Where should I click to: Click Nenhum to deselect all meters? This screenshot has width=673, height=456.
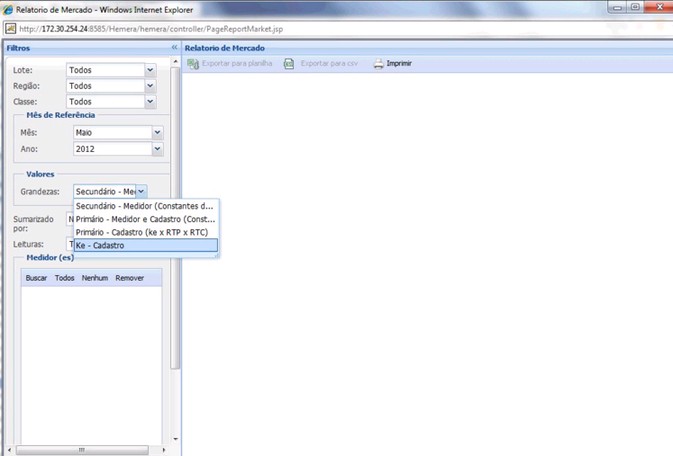coord(95,277)
